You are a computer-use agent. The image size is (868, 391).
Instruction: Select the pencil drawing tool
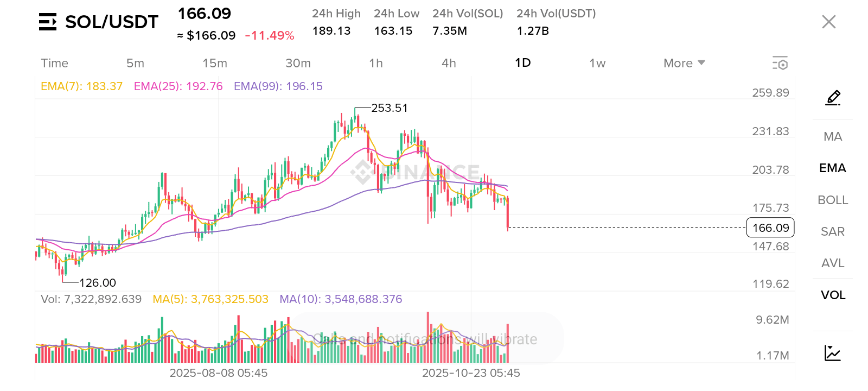tap(833, 98)
